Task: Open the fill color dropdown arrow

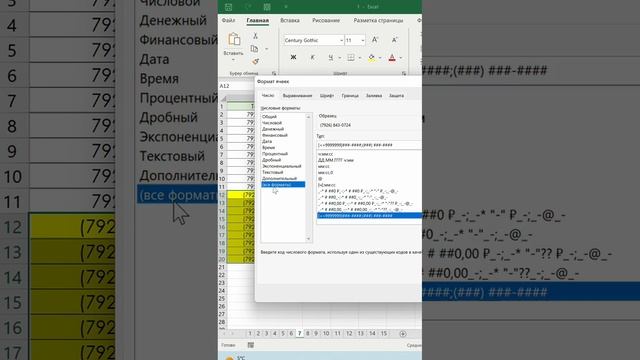Action: [x=380, y=58]
